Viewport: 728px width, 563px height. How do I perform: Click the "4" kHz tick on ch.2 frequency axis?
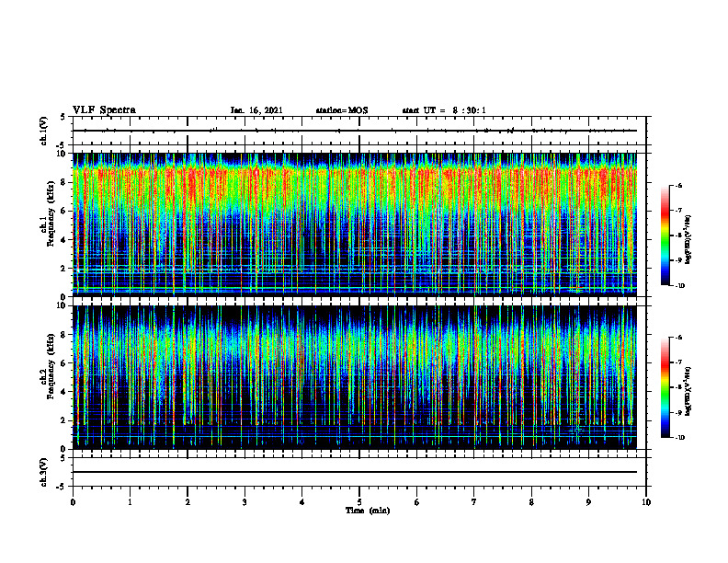click(x=63, y=392)
